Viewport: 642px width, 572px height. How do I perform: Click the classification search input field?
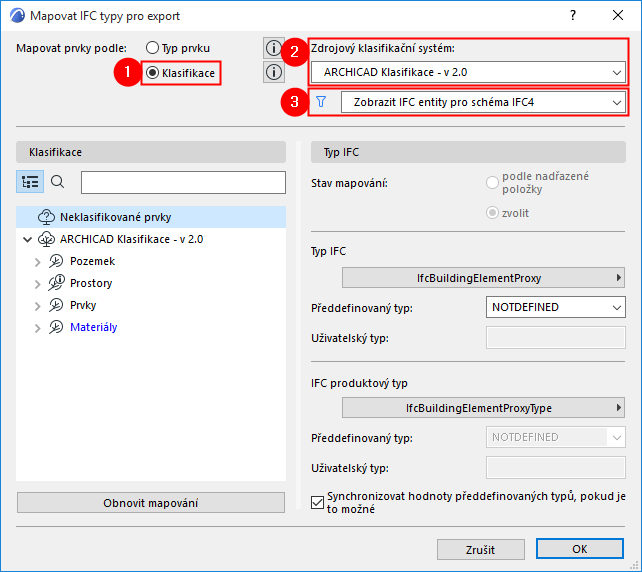point(183,181)
